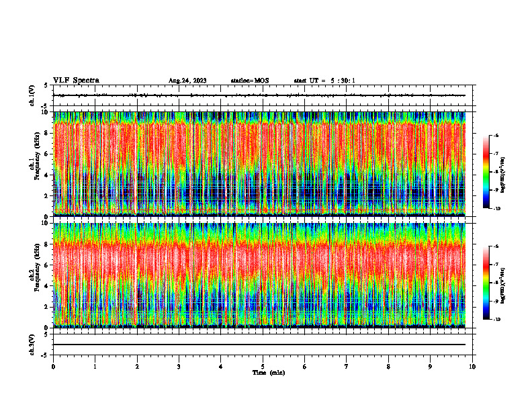
Task: Click the "Time (min)" x-axis label
Action: (x=269, y=373)
